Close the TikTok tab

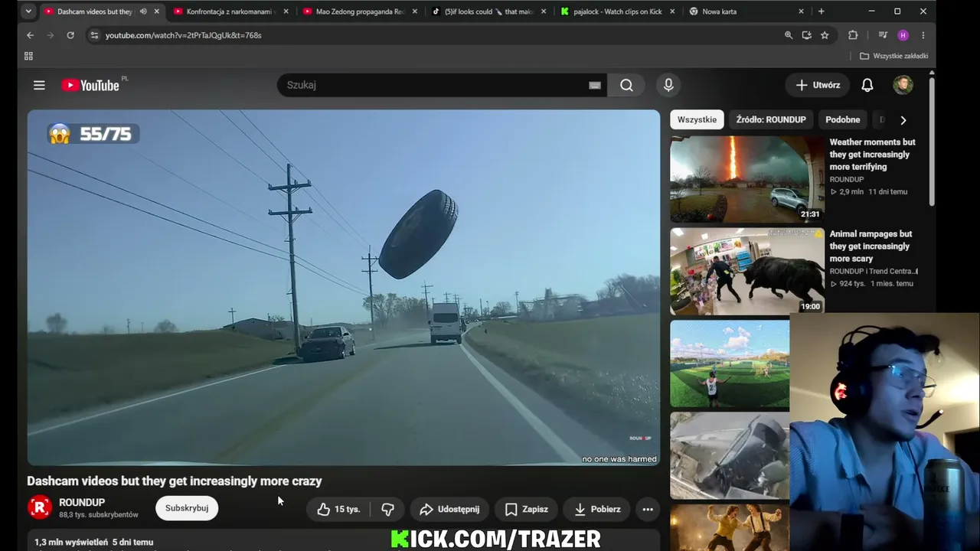[x=544, y=11]
